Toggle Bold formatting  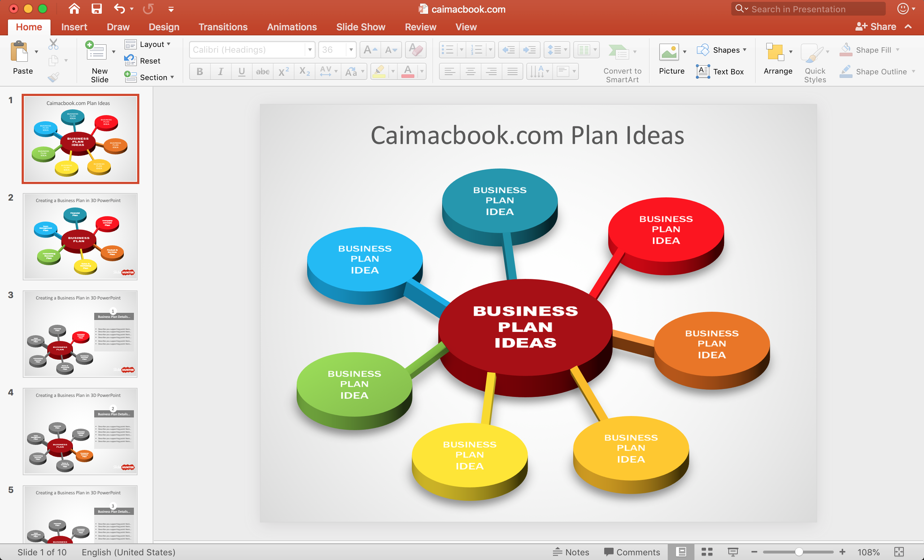(200, 71)
